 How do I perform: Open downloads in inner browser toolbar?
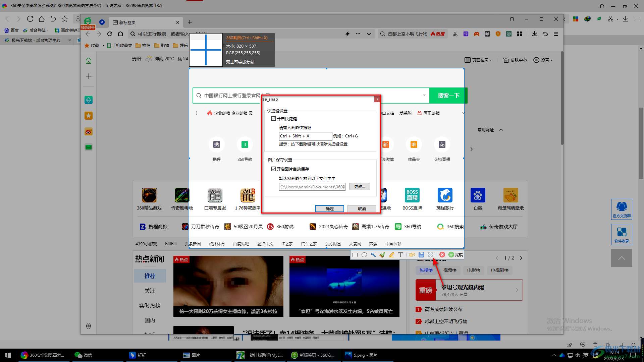coord(535,34)
